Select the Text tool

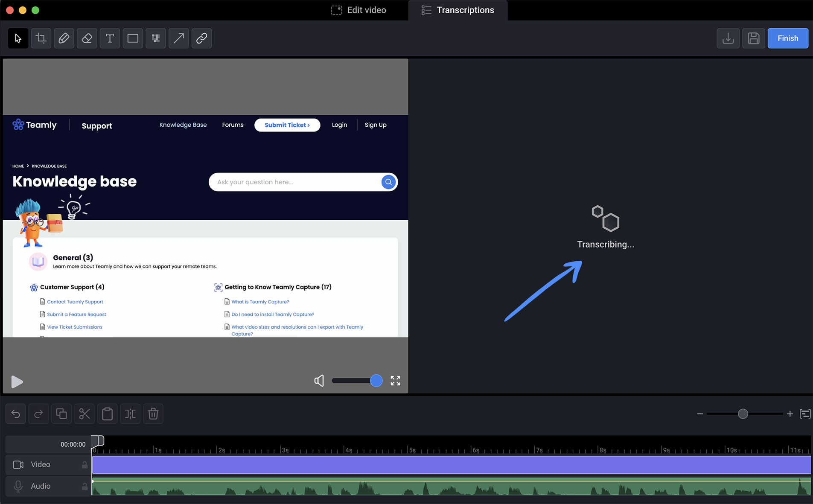point(110,38)
